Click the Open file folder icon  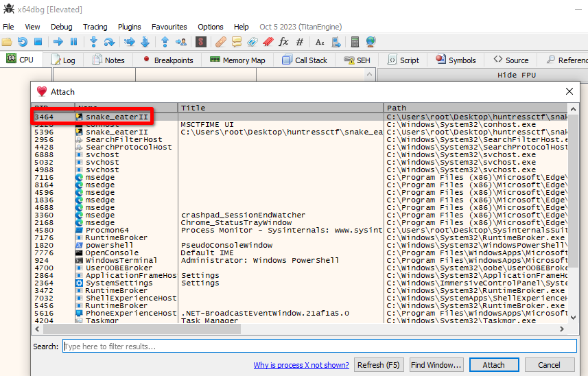pos(7,42)
